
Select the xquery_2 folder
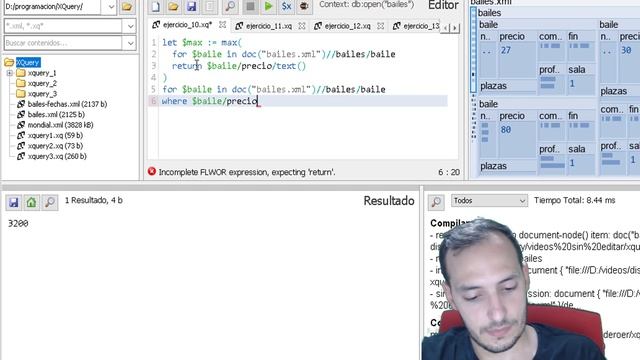[42, 83]
